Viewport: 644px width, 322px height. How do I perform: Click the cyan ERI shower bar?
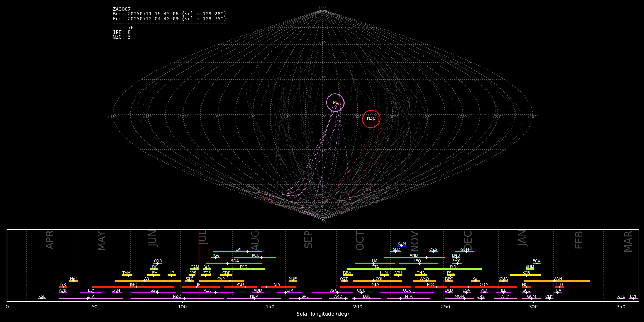238,252
